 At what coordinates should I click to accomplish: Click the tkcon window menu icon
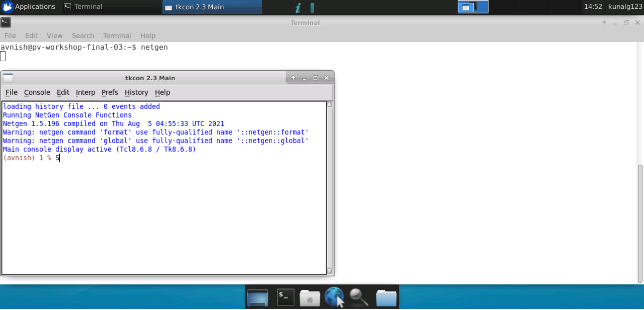click(x=8, y=78)
